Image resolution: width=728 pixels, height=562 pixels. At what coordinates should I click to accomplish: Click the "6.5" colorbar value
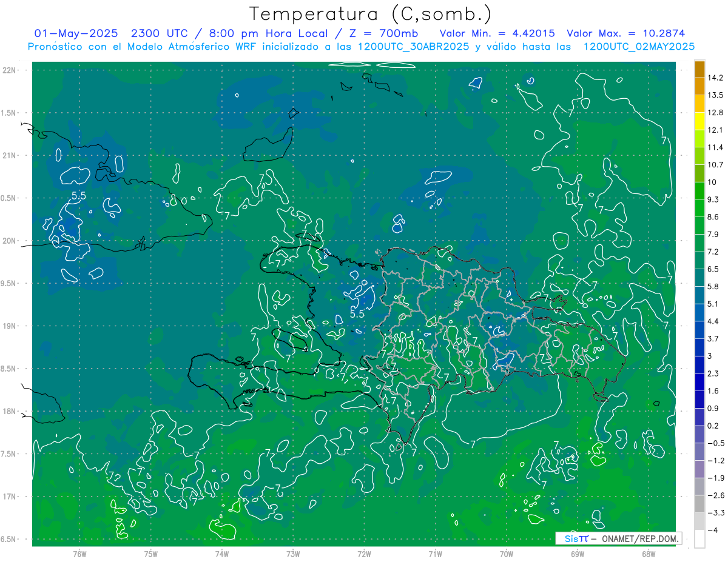[x=713, y=269]
